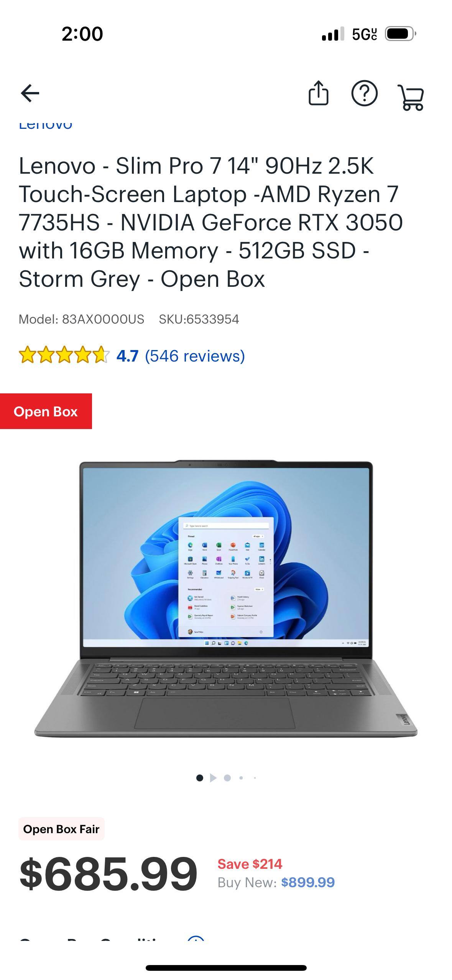Tap the battery indicator in status bar

coord(400,34)
